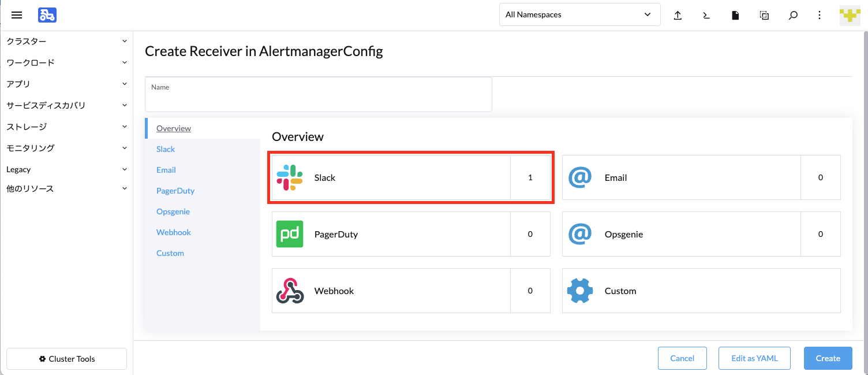868x375 pixels.
Task: Click the Opsgenie card count of 0
Action: pyautogui.click(x=821, y=234)
